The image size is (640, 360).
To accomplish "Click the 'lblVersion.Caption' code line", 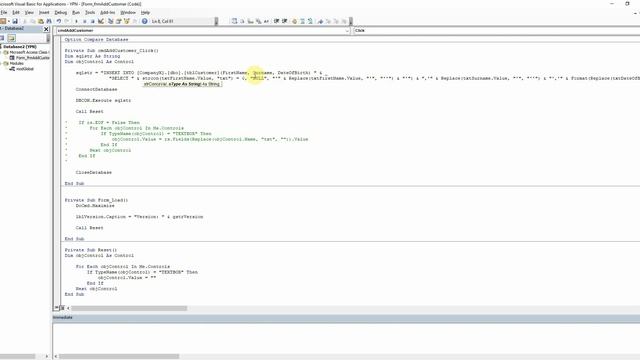I will (x=139, y=217).
